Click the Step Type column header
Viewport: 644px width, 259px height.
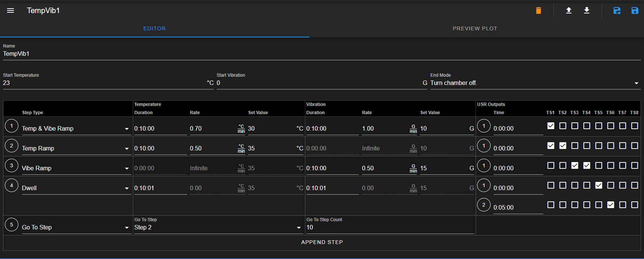(33, 113)
